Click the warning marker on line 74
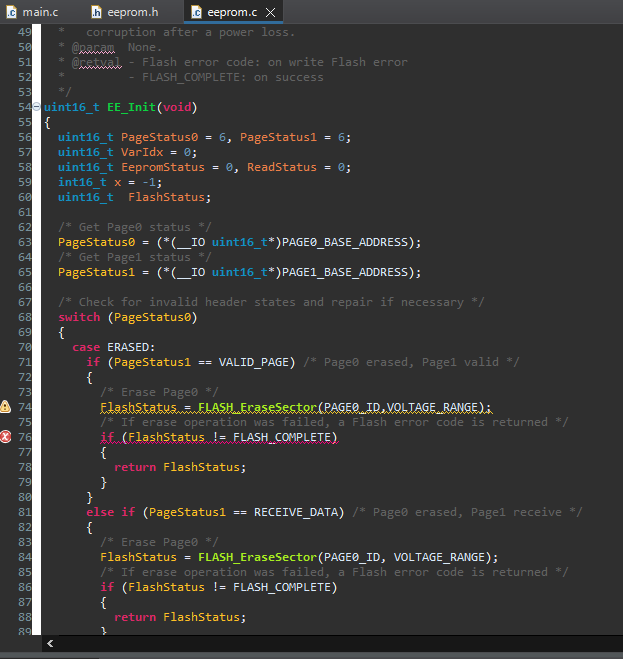623x659 pixels. point(5,406)
